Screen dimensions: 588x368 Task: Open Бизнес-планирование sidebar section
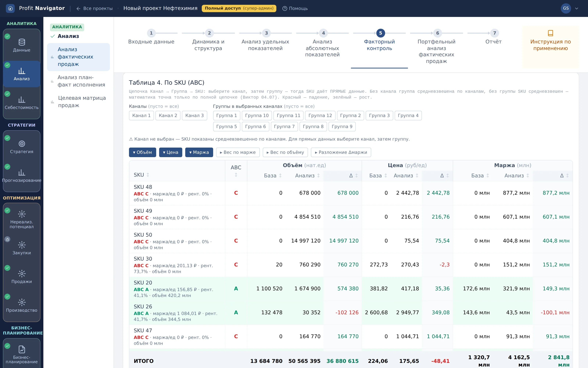(x=22, y=354)
